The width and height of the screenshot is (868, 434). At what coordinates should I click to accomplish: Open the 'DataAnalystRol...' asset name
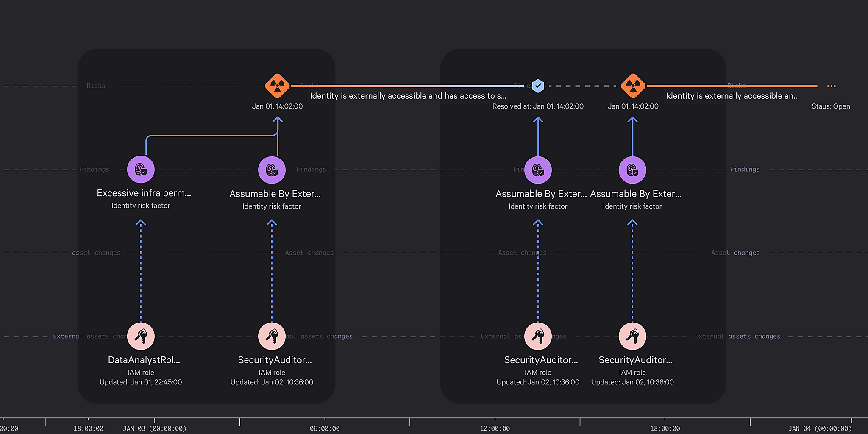pos(144,360)
